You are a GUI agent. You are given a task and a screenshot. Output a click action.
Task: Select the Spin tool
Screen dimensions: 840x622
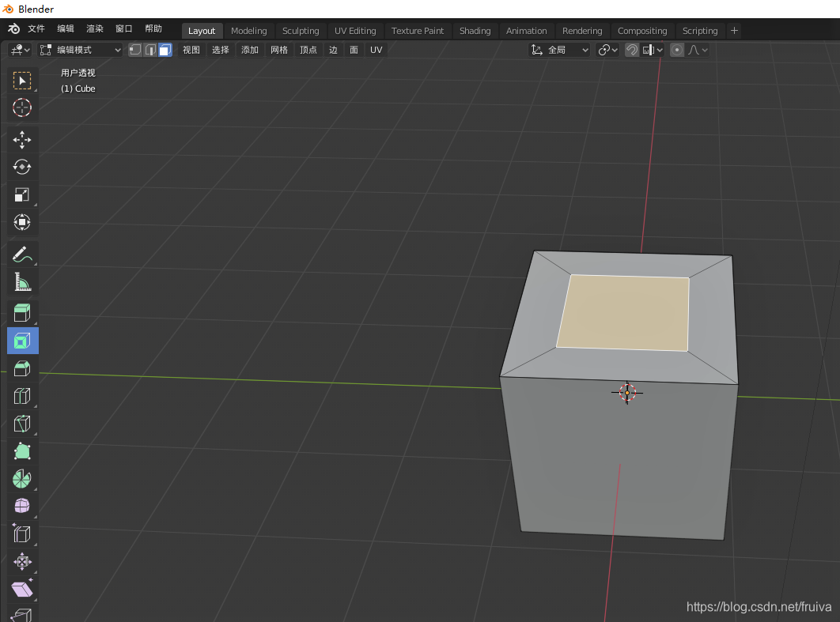(x=22, y=478)
